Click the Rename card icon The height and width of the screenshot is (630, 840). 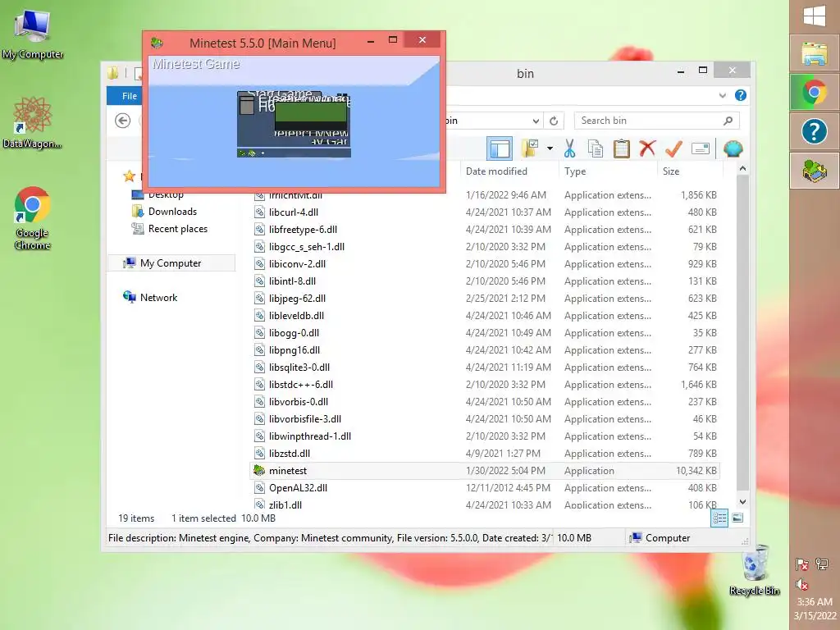click(701, 148)
